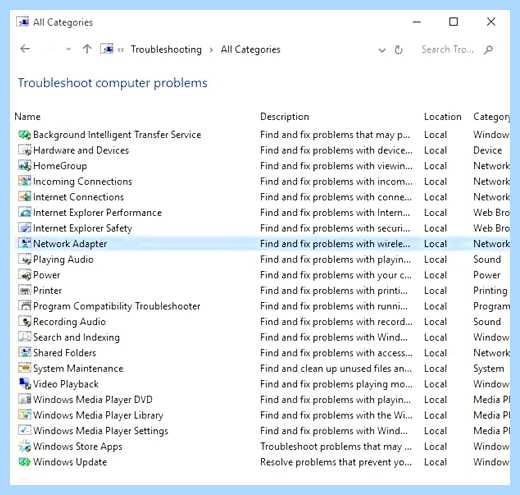520x495 pixels.
Task: Go up one level with the up arrow
Action: click(87, 49)
